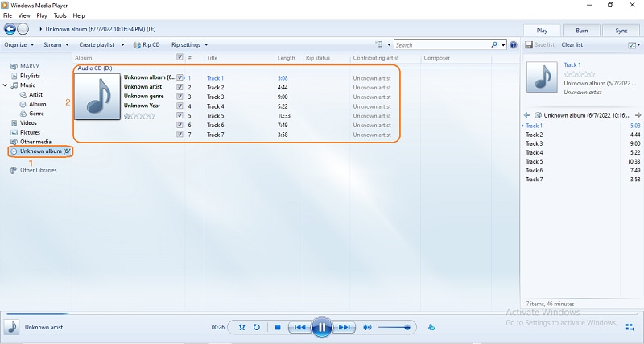Open Other Libraries

click(38, 170)
